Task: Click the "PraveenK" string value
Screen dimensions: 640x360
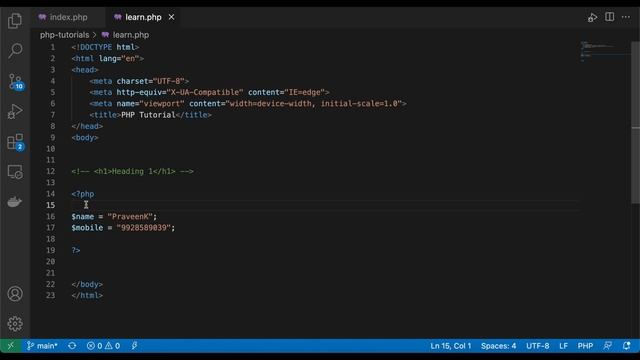Action: 130,216
